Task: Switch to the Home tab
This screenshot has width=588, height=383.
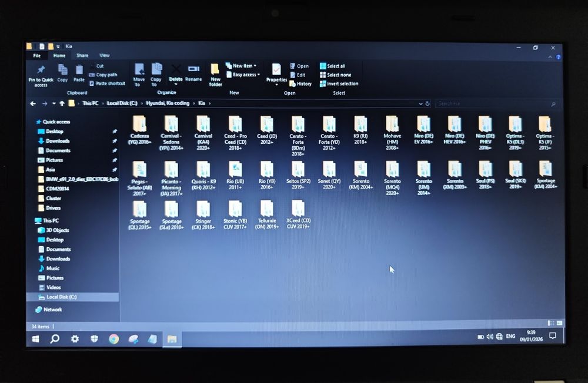Action: (59, 55)
